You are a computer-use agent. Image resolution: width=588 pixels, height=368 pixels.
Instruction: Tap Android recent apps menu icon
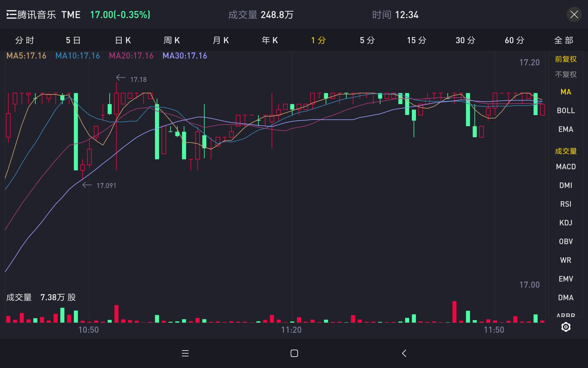(x=185, y=353)
